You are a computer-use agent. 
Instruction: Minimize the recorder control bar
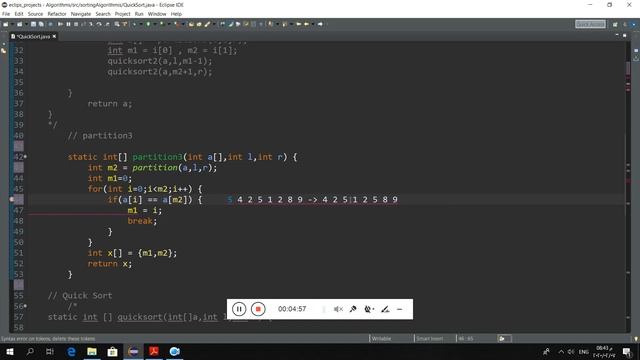(x=400, y=309)
